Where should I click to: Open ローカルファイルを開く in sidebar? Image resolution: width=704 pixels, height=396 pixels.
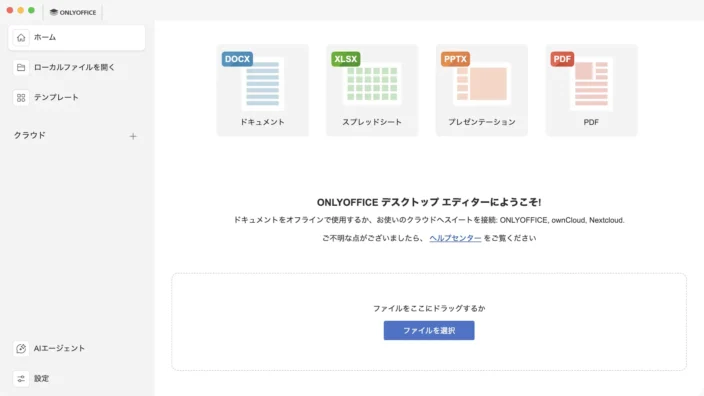click(x=77, y=67)
